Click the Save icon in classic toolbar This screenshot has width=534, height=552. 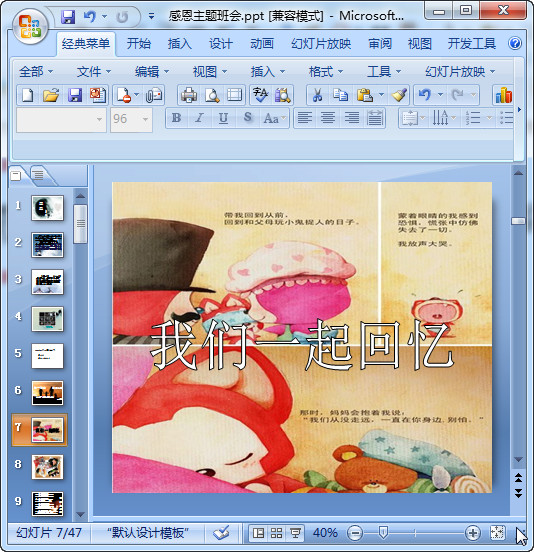[75, 95]
